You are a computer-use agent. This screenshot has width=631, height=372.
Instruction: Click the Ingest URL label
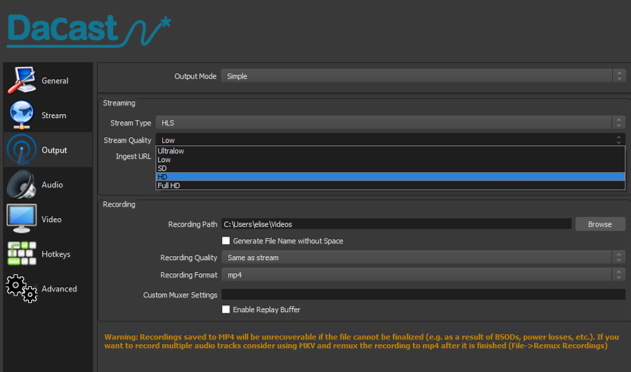pos(133,156)
